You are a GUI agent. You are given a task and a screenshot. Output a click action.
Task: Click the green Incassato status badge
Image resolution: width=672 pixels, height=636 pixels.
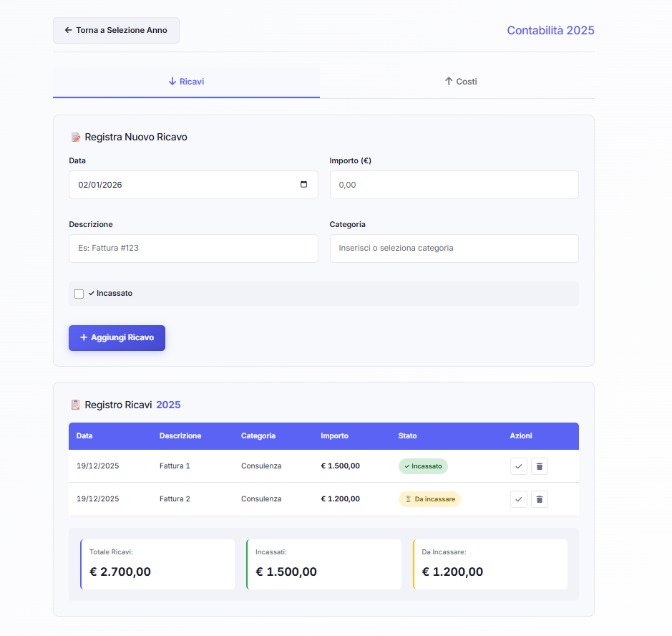pyautogui.click(x=423, y=466)
